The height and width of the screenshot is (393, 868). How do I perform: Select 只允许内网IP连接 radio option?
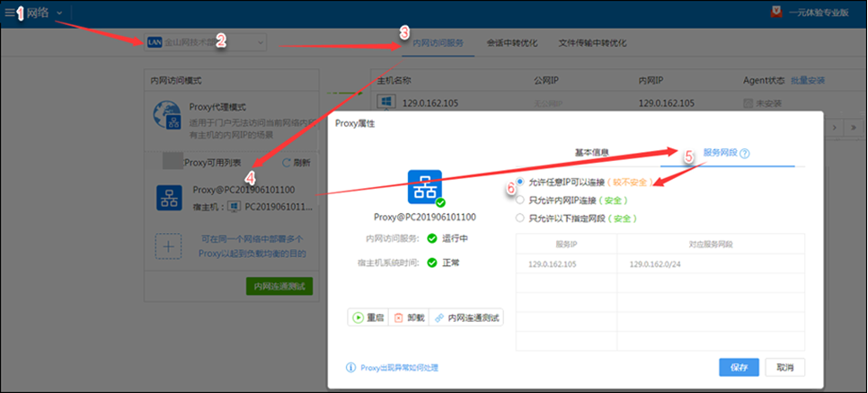[520, 200]
